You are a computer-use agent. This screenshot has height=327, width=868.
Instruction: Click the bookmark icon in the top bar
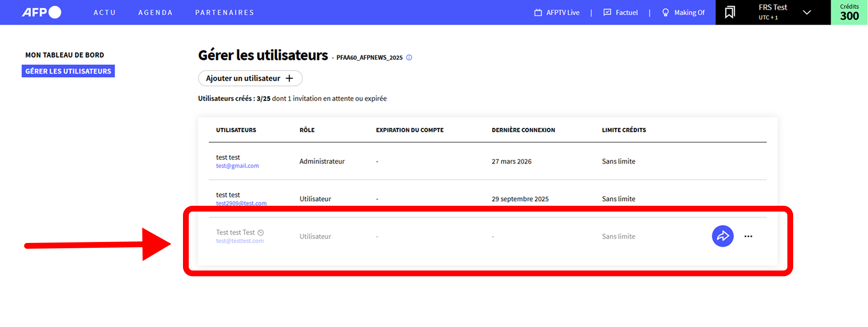click(729, 13)
